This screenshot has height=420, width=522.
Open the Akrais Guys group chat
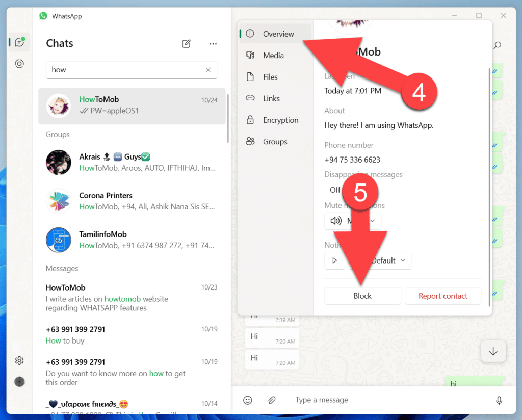132,162
